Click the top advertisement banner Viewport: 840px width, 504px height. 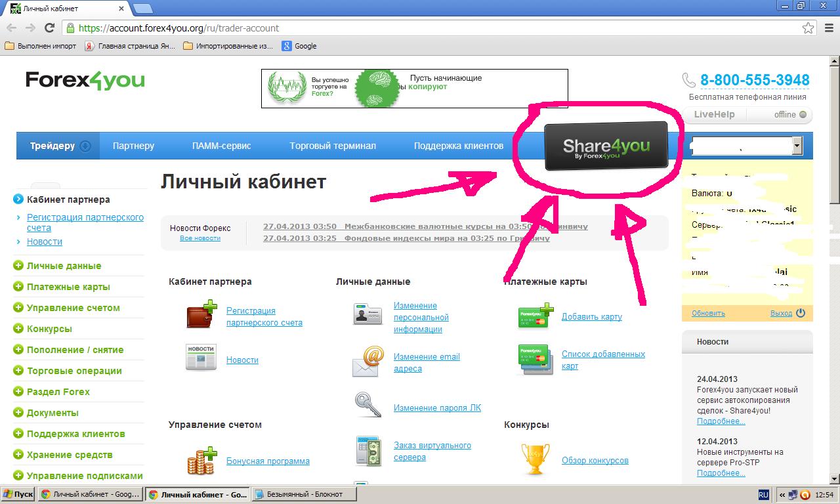415,89
